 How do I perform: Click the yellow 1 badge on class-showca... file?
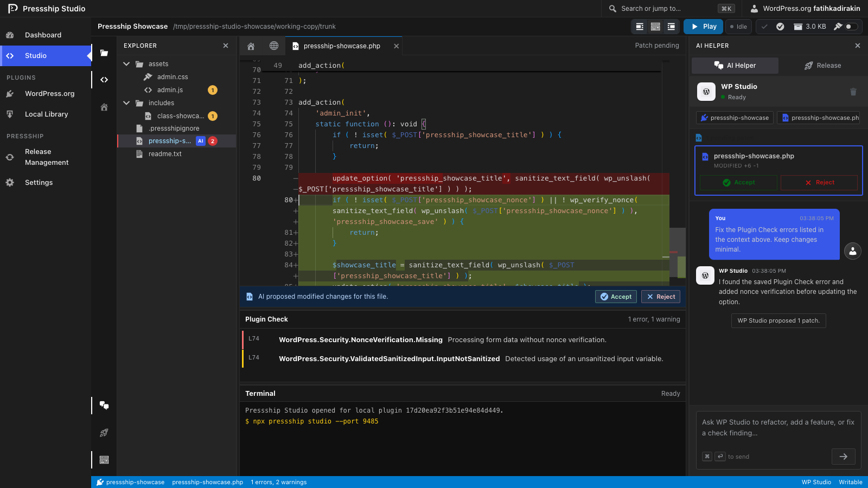pos(213,116)
